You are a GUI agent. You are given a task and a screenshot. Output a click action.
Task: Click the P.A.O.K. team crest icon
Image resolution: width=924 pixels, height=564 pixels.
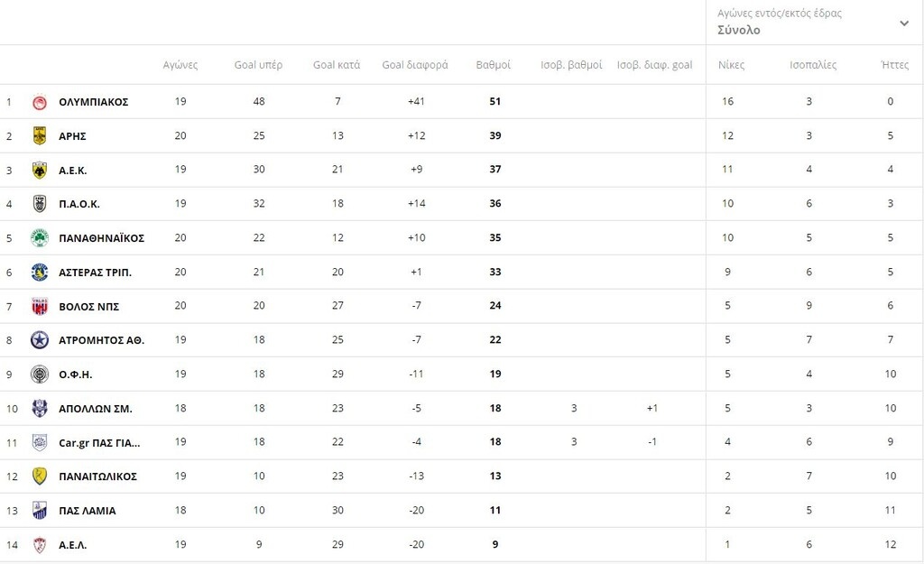pos(39,204)
